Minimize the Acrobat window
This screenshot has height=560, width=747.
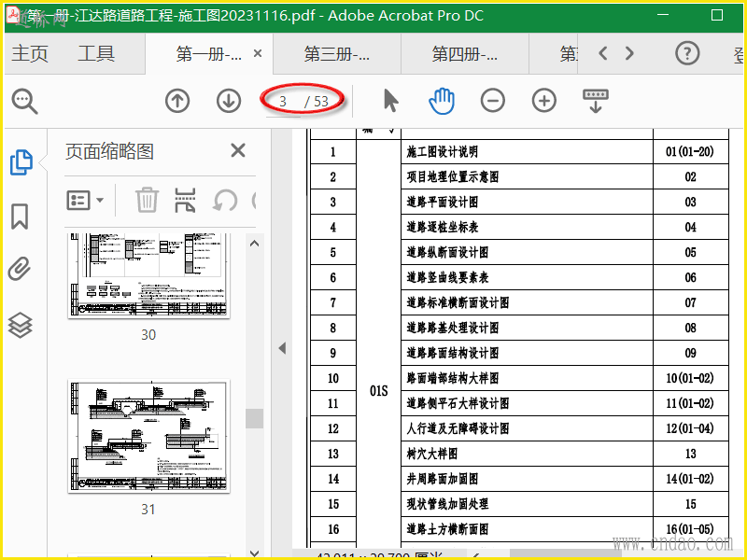(x=663, y=15)
